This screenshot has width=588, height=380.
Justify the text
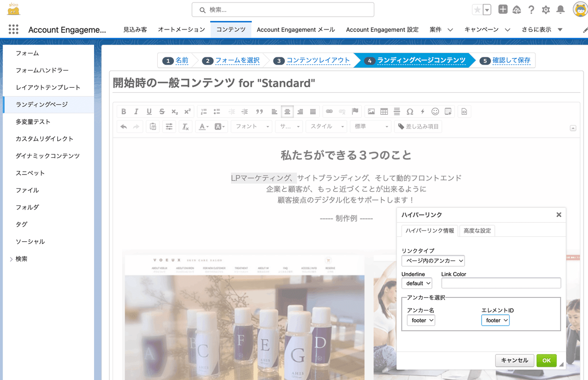pyautogui.click(x=313, y=111)
